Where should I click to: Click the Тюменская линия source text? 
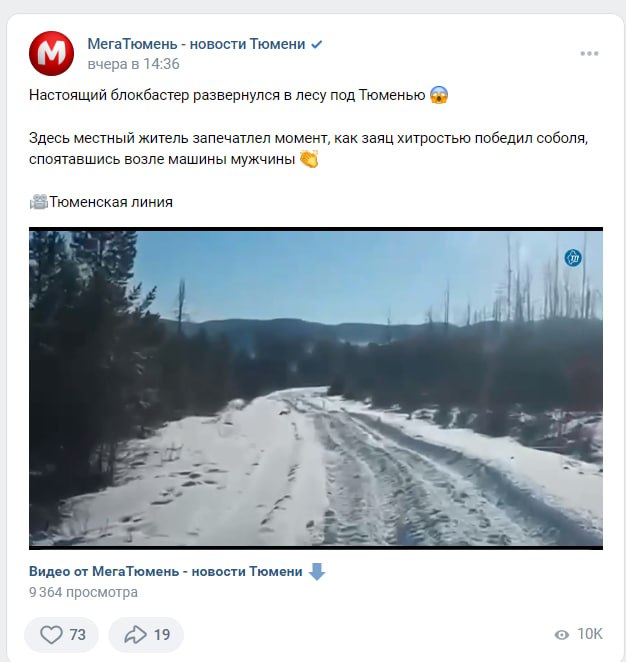click(111, 202)
